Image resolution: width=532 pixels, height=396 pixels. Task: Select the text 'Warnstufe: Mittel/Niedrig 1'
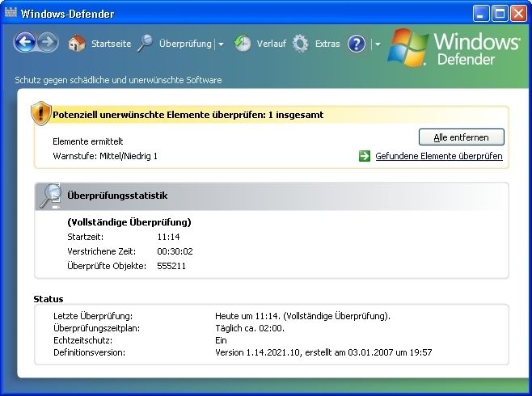point(105,156)
